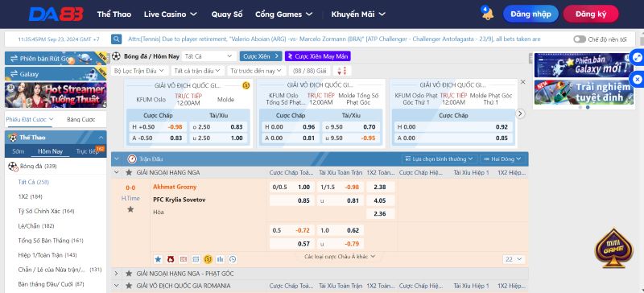
Task: Click the Đăng nhập button
Action: point(530,14)
